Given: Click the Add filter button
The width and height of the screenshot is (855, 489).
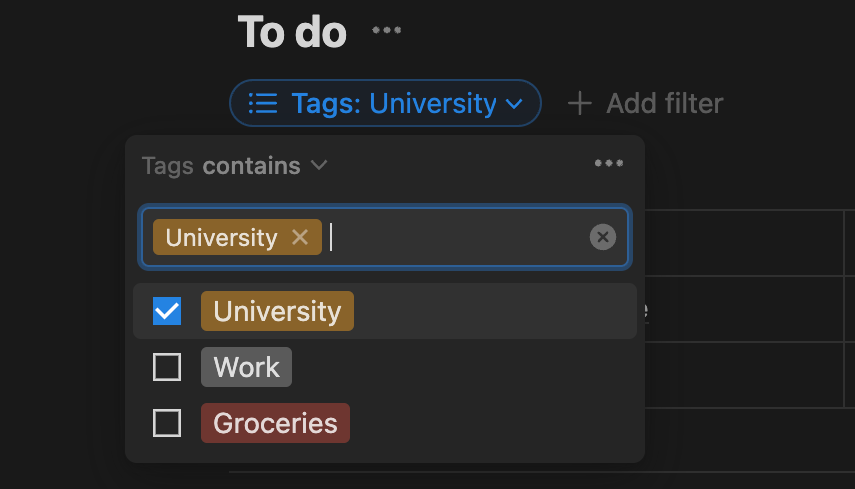Looking at the screenshot, I should [x=646, y=103].
